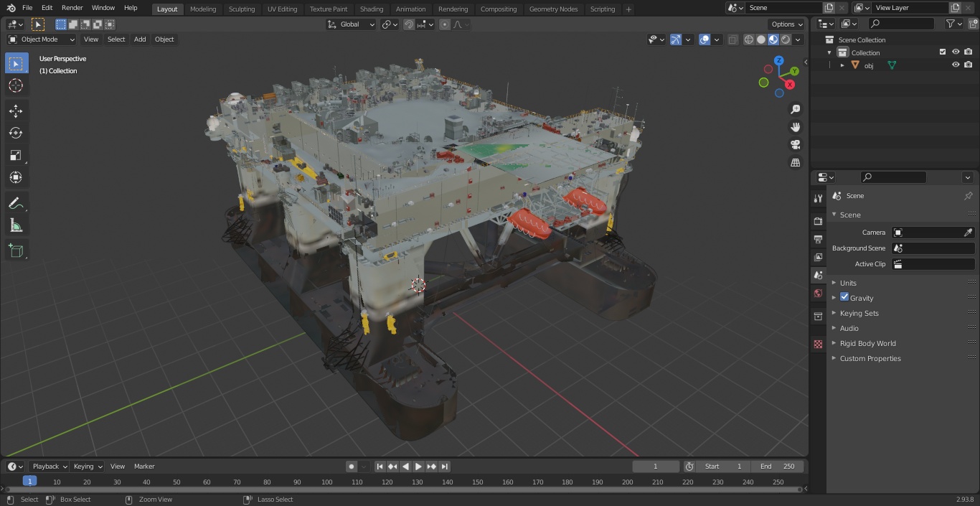The width and height of the screenshot is (980, 506).
Task: Click the pan view hand icon
Action: tap(795, 127)
